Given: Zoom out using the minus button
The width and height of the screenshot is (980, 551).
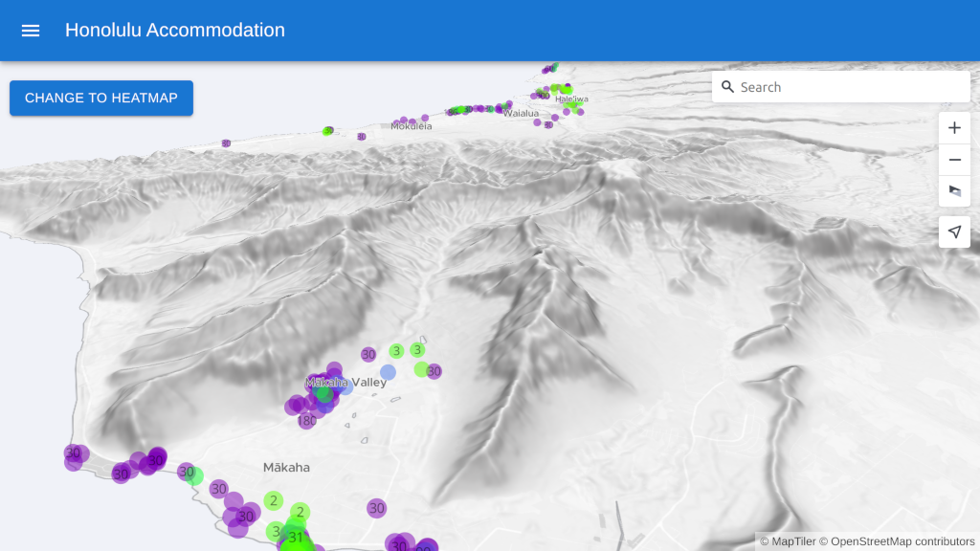Looking at the screenshot, I should pyautogui.click(x=954, y=160).
